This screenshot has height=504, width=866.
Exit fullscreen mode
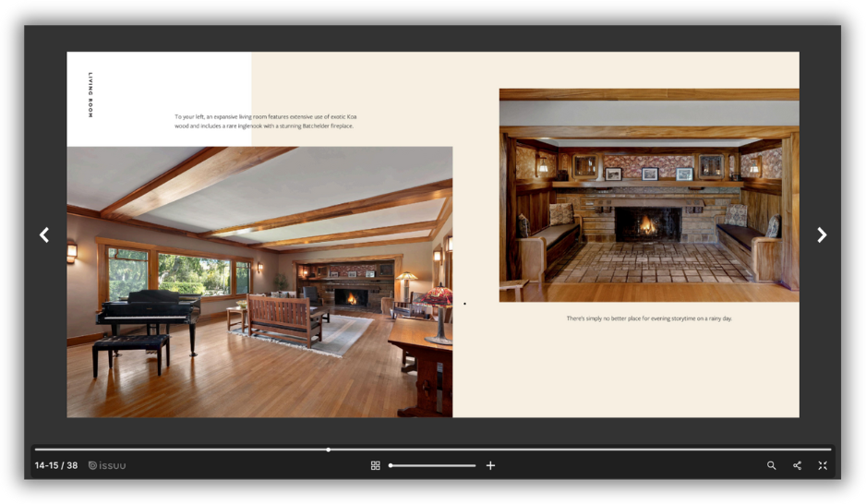822,465
